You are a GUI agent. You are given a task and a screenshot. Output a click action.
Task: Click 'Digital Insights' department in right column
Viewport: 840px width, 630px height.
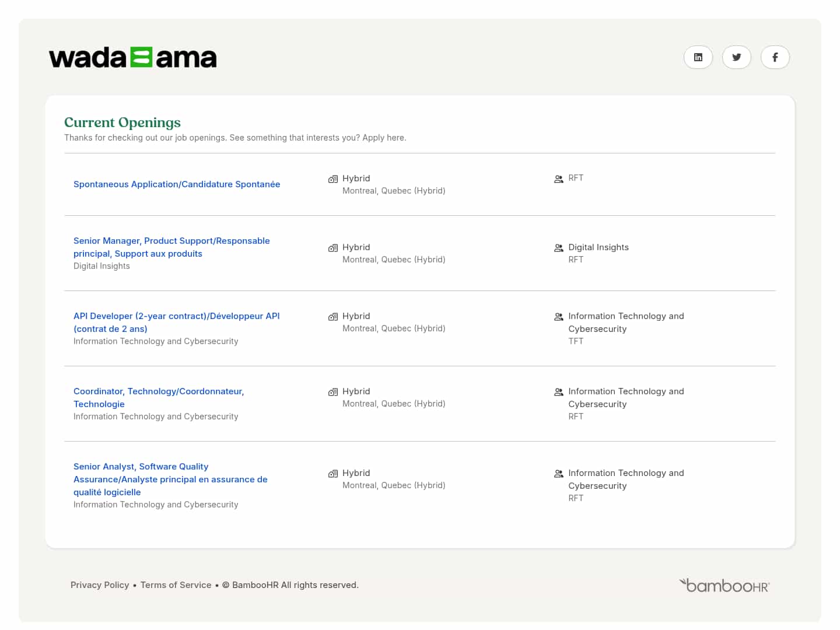click(598, 247)
